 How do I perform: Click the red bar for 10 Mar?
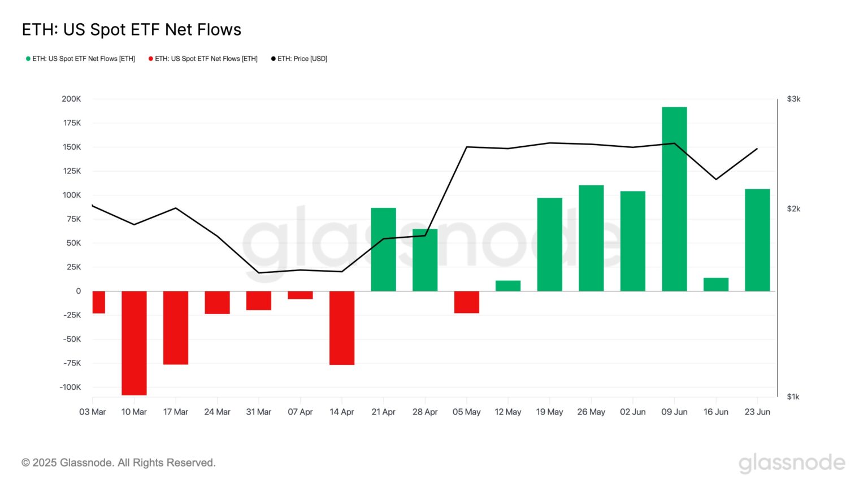pos(134,343)
